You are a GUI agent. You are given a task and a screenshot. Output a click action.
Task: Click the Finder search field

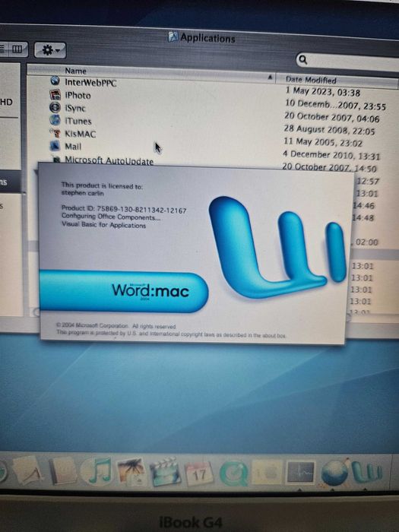click(349, 62)
